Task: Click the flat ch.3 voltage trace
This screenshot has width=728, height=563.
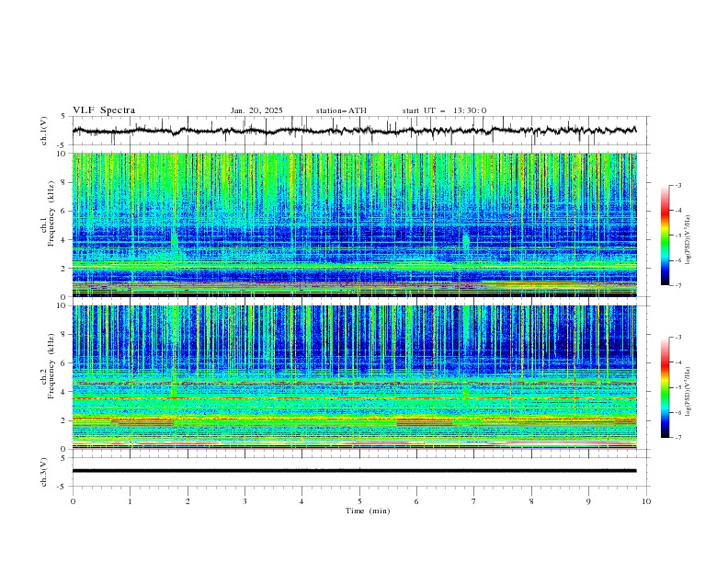Action: click(x=354, y=471)
